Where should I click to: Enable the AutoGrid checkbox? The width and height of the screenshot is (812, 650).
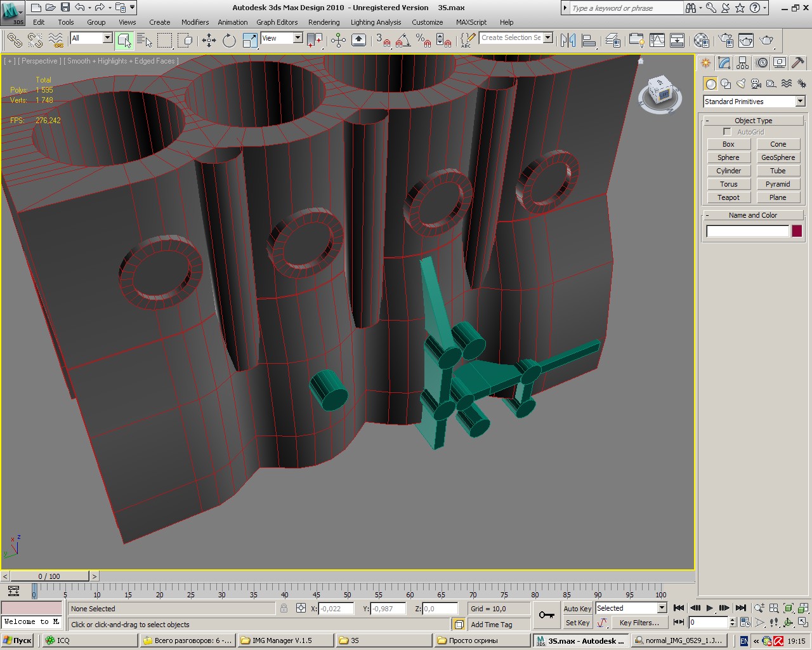click(727, 132)
